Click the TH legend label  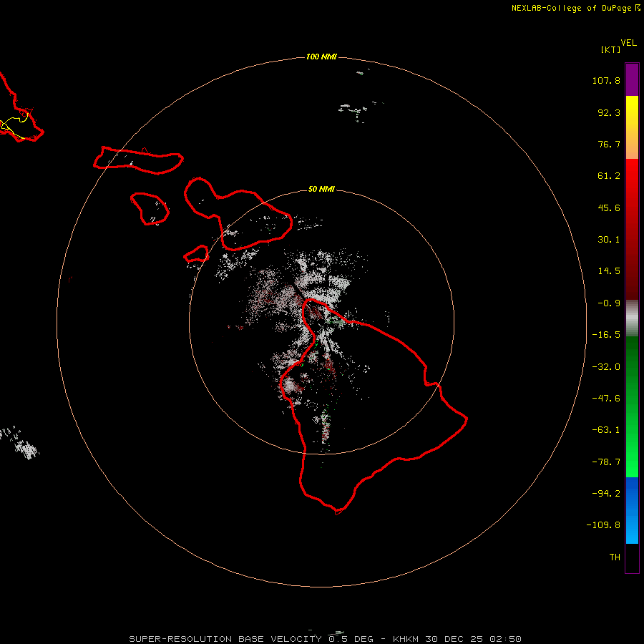point(615,557)
